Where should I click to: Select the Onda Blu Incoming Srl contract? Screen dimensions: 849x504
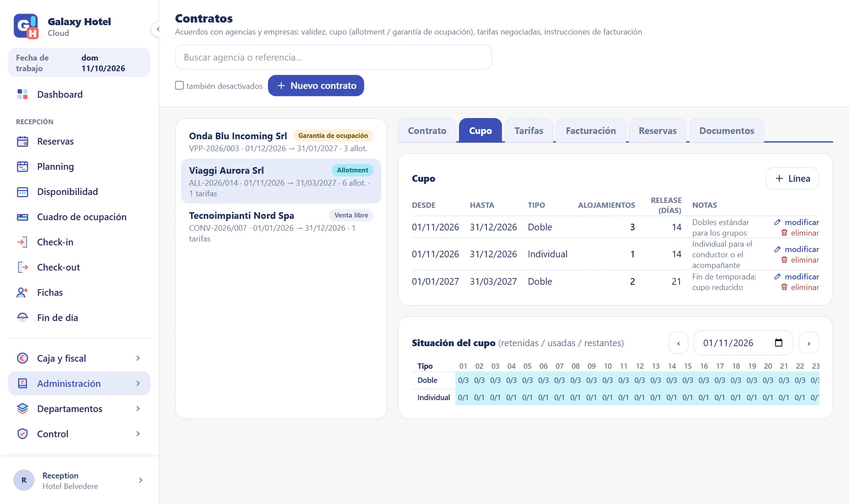coord(281,141)
